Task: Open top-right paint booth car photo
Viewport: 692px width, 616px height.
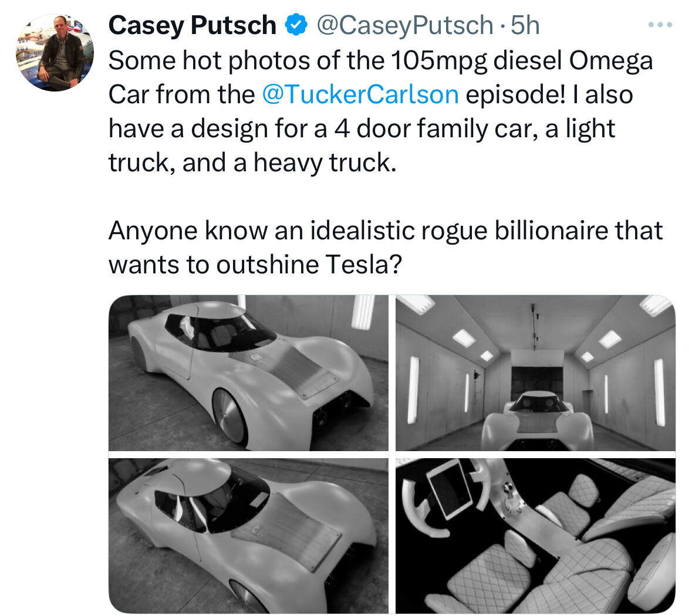Action: (535, 373)
